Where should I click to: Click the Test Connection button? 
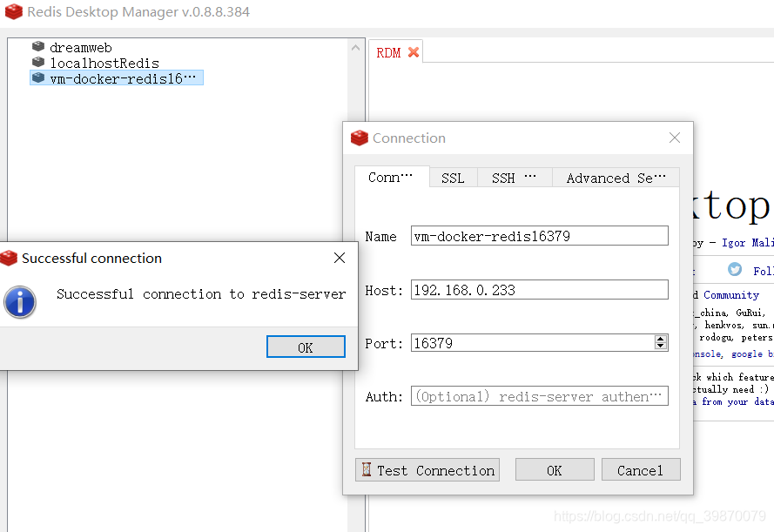click(x=427, y=470)
